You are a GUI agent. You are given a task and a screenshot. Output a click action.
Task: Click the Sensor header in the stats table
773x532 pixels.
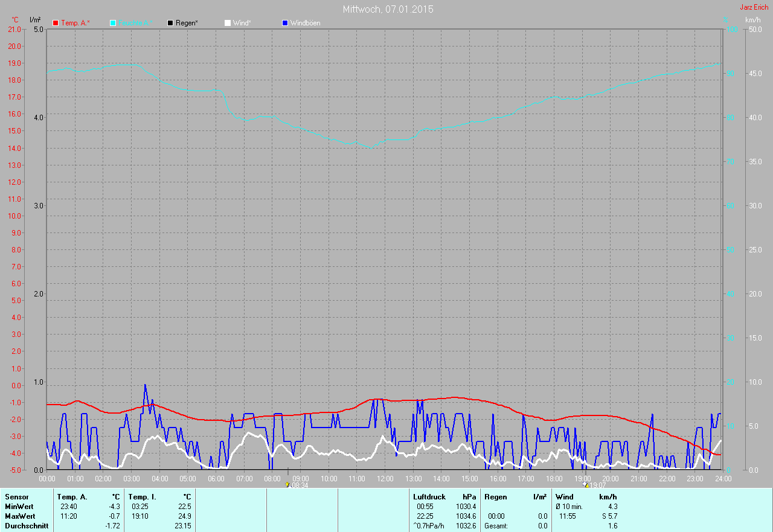pyautogui.click(x=16, y=497)
